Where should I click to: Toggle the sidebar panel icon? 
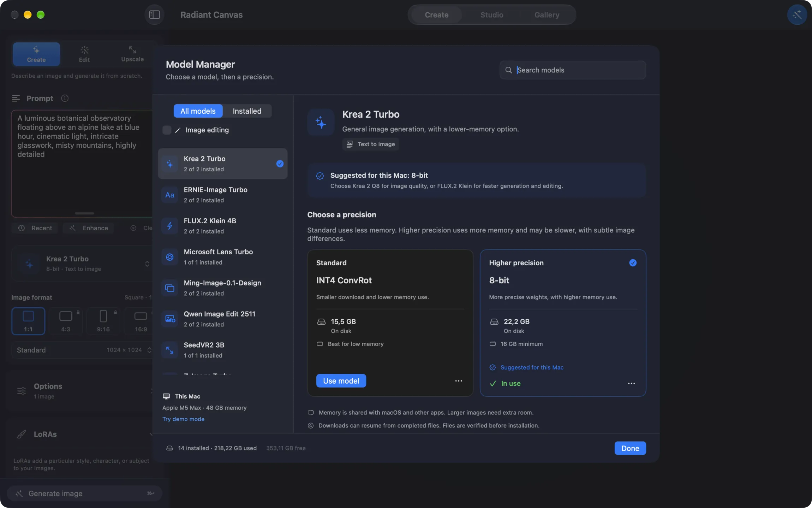(x=154, y=14)
